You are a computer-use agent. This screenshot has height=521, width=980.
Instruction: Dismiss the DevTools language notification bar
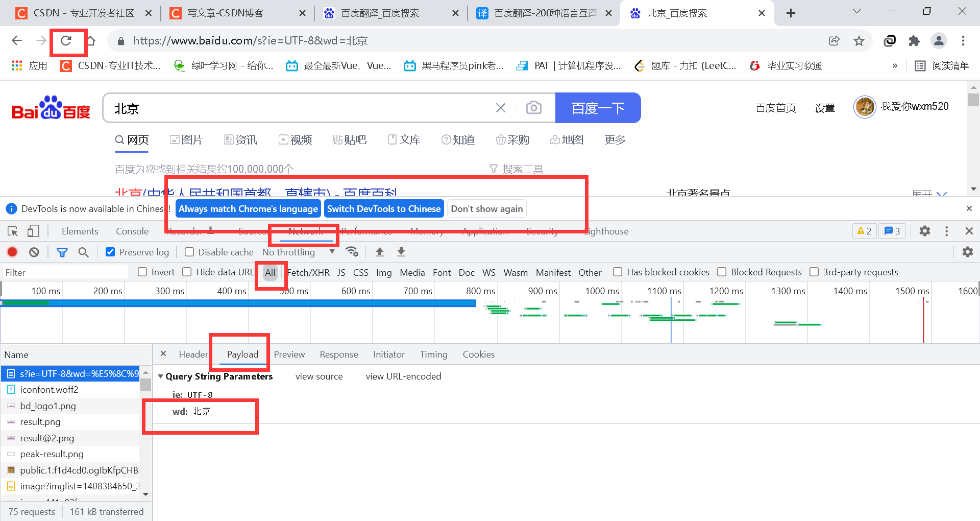click(x=969, y=208)
